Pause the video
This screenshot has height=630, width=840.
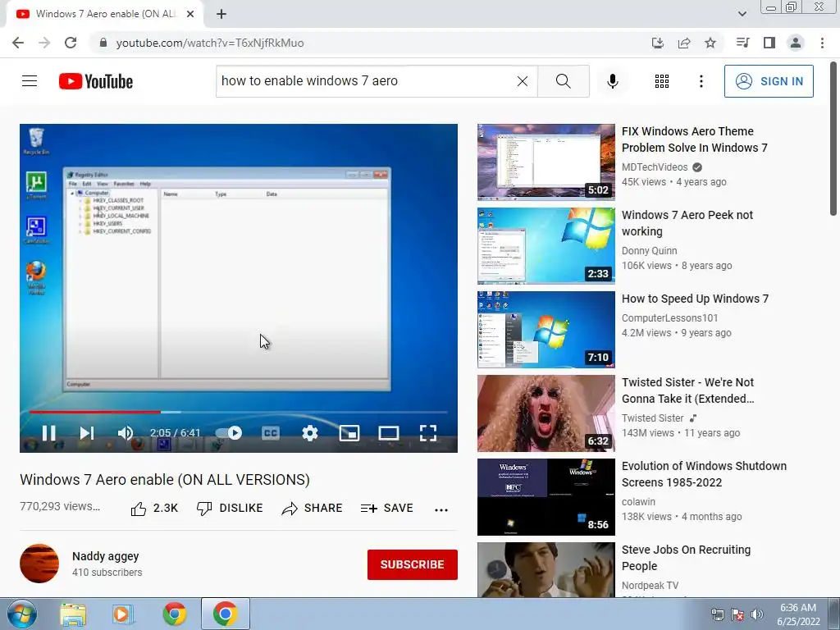[x=48, y=433]
